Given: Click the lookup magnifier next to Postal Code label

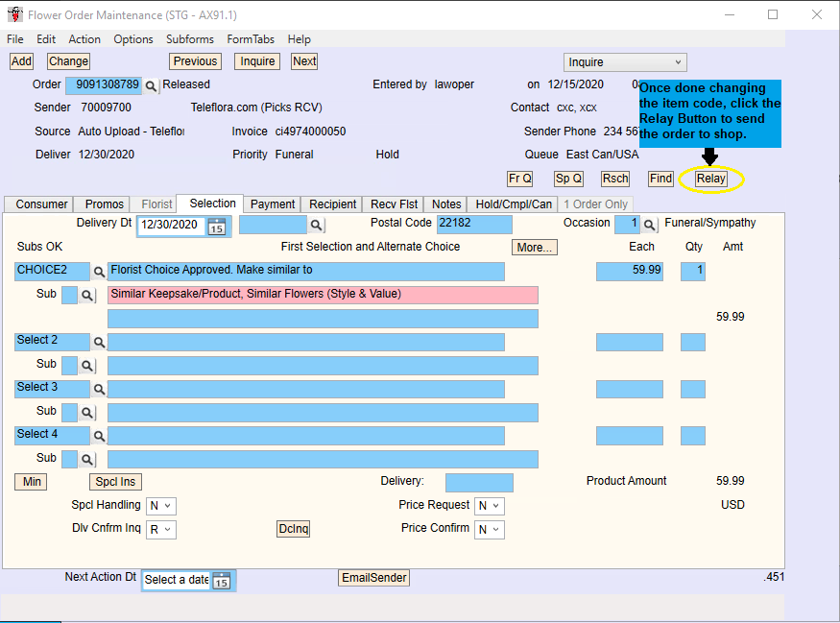Looking at the screenshot, I should click(316, 225).
